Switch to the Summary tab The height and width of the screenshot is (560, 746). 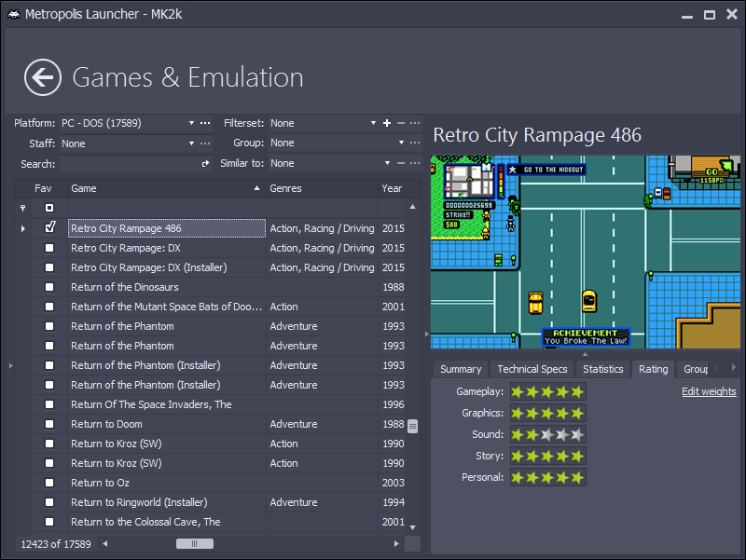coord(461,369)
